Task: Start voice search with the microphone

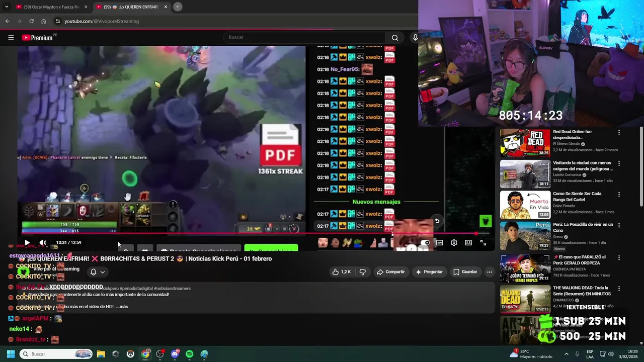Action: 415,38
